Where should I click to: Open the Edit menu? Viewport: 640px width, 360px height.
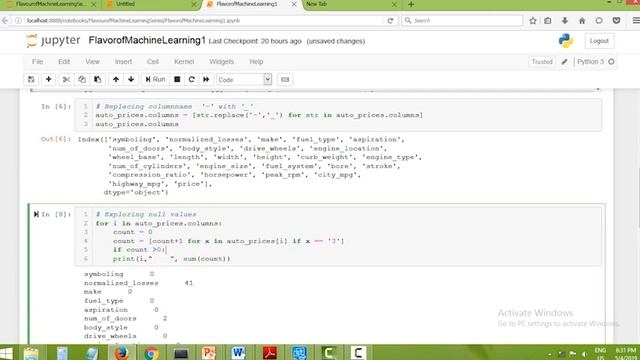click(x=64, y=62)
